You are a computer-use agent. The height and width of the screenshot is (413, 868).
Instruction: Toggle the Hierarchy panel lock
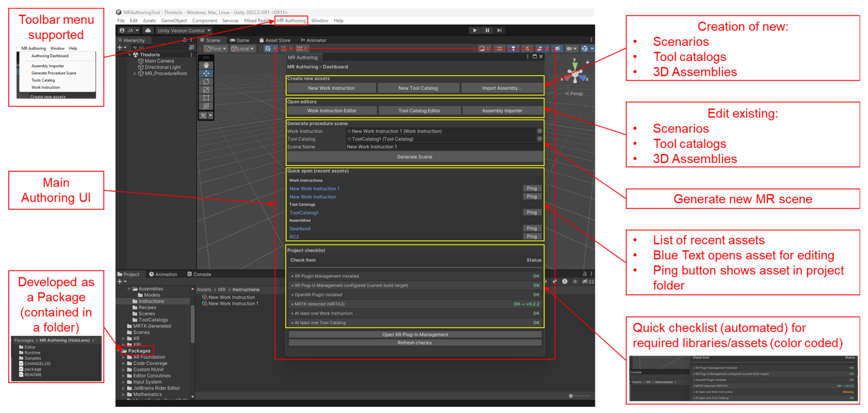click(x=184, y=40)
